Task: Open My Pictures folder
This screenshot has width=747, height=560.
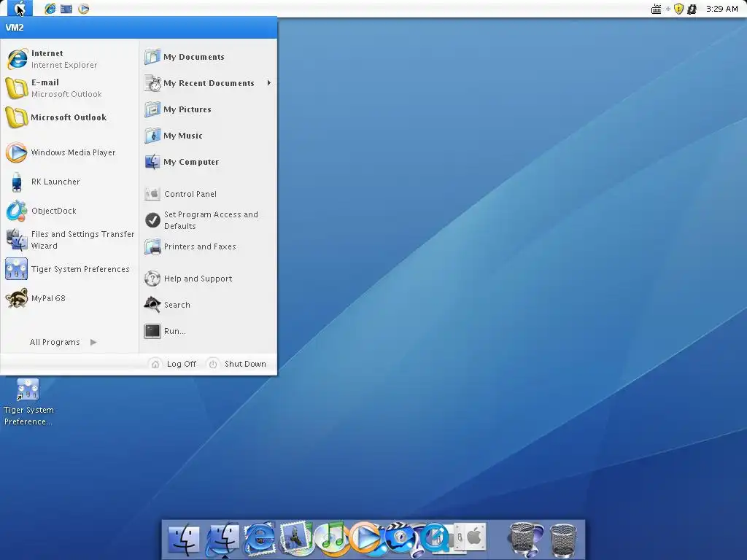Action: 208,109
